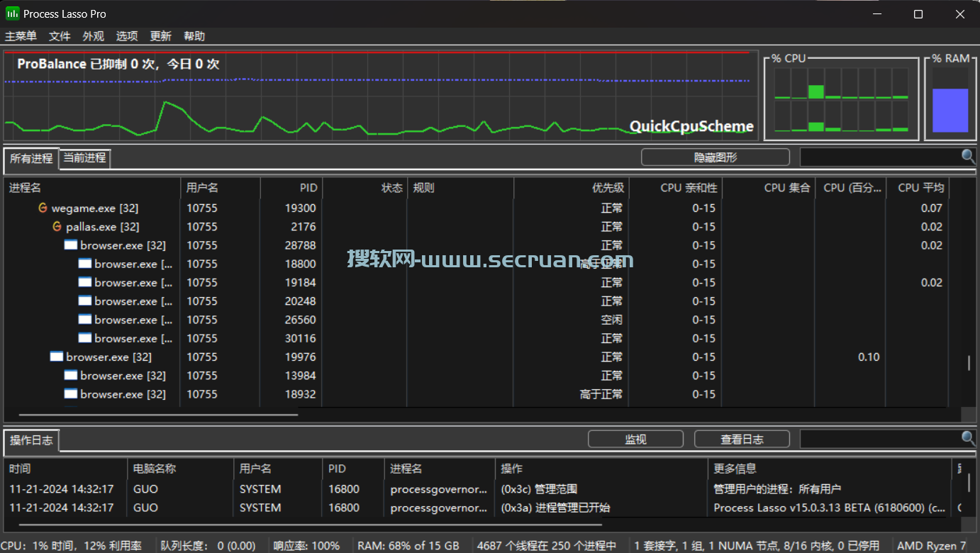Click the 监视 button

636,440
